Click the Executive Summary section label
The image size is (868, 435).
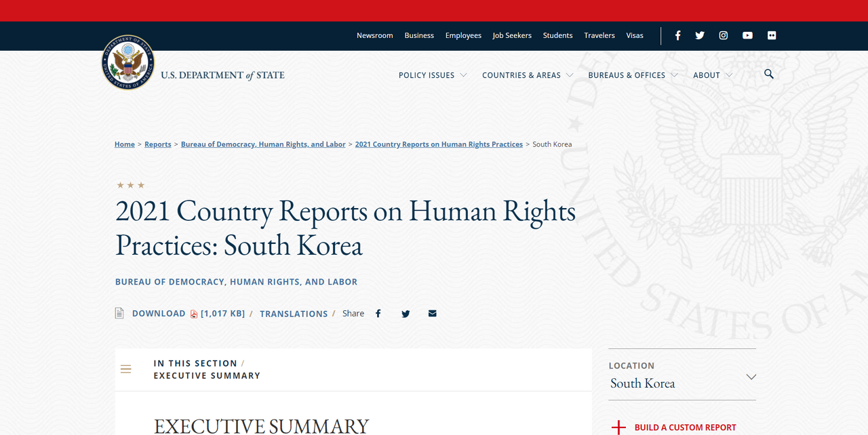207,375
